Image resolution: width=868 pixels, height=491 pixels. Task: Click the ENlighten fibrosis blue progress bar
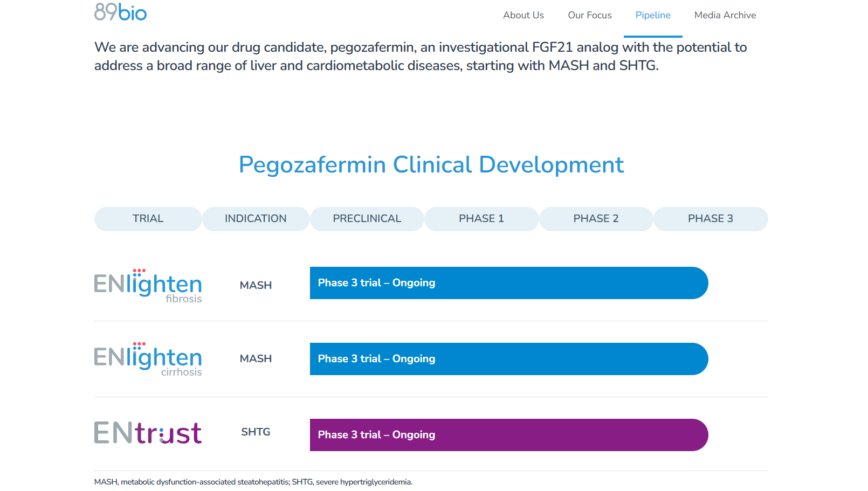pos(508,283)
